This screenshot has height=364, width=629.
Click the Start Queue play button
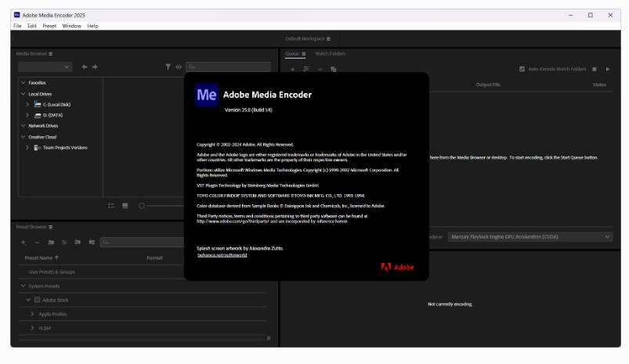(x=608, y=69)
